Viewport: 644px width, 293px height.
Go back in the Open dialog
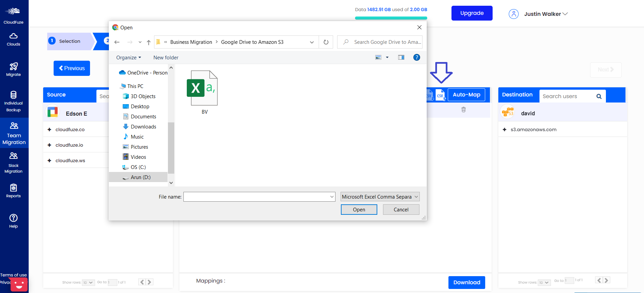click(117, 42)
